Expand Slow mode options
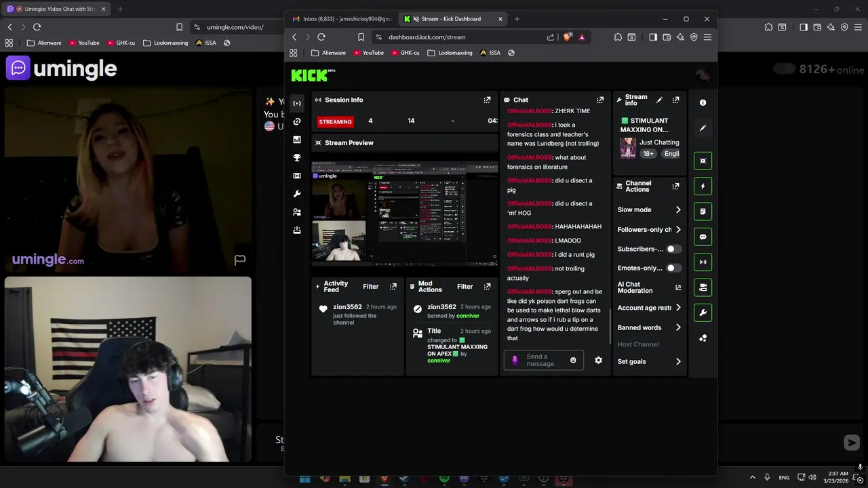Image resolution: width=868 pixels, height=488 pixels. 650,210
